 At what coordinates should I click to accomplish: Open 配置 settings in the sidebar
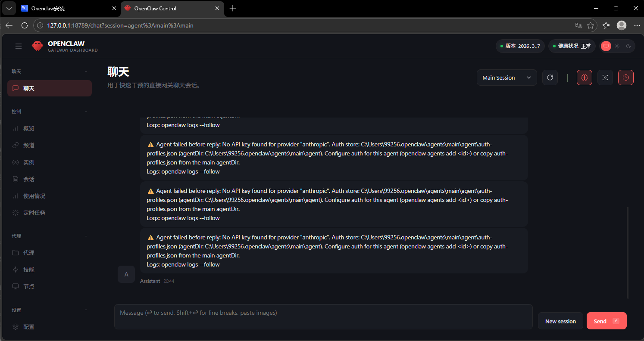[29, 327]
